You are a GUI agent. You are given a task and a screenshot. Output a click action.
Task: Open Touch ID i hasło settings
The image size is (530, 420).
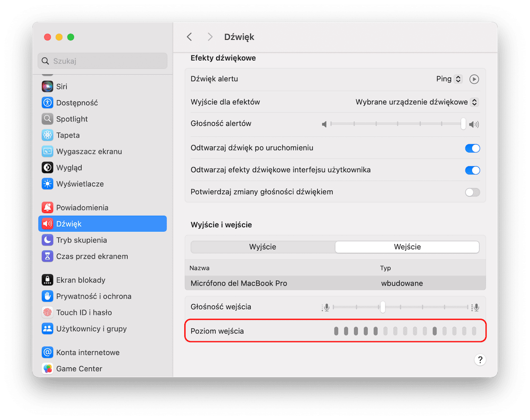tap(84, 312)
